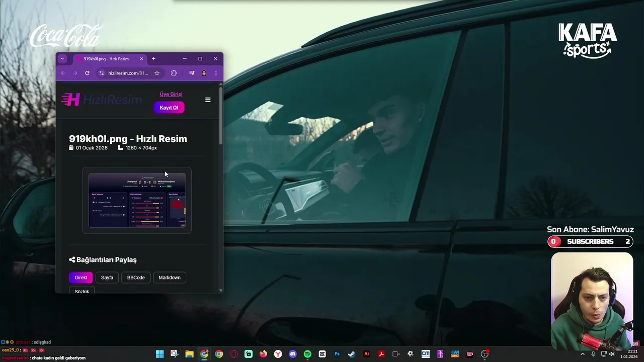Open Spotify from the taskbar
This screenshot has height=362, width=644.
307,354
